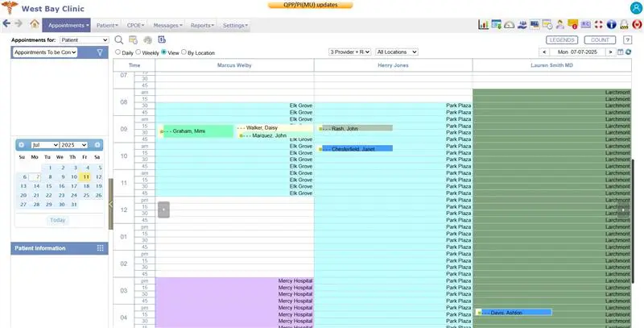Select July 11 in mini calendar
This screenshot has height=328, width=644.
coord(85,177)
